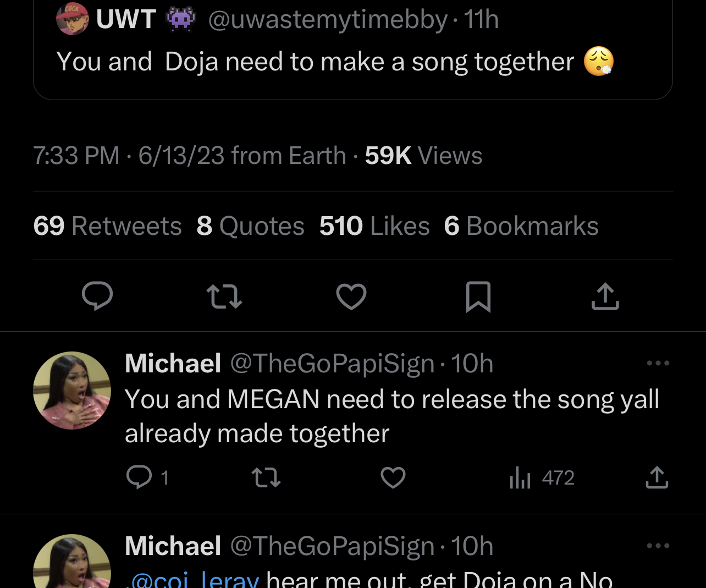This screenshot has height=588, width=706.
Task: Share Michael's MEGAN reply
Action: tap(657, 477)
